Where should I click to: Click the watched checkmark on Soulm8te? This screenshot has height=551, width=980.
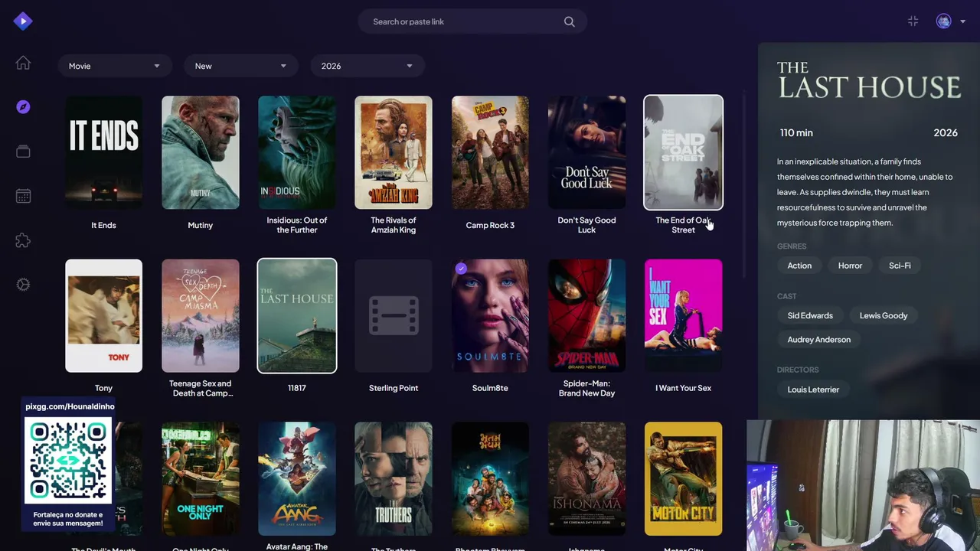tap(461, 269)
